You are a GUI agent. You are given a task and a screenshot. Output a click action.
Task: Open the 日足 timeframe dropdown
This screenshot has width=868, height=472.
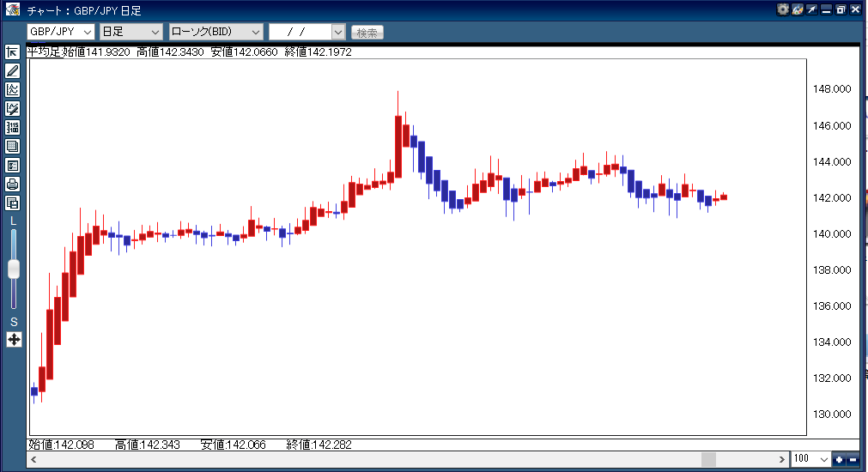tap(131, 32)
